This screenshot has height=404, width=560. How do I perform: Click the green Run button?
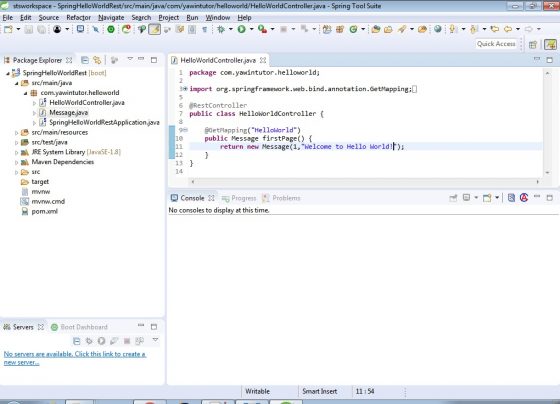coord(242,29)
